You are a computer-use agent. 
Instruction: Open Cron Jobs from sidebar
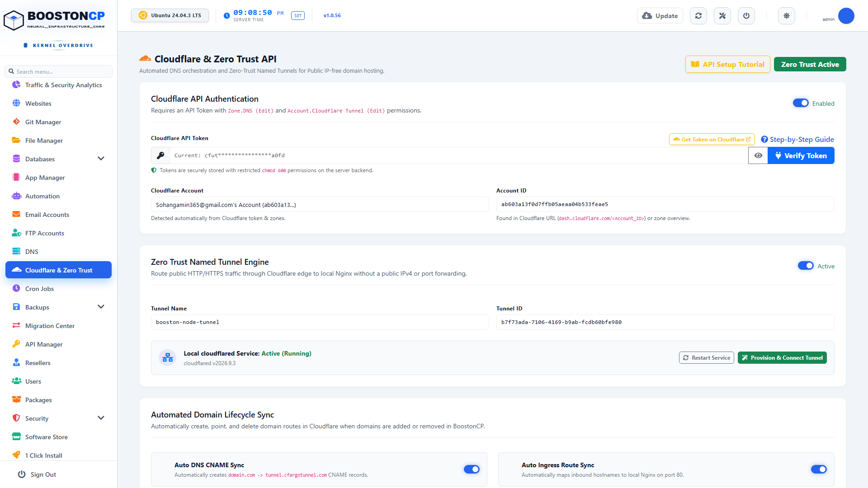tap(58, 289)
